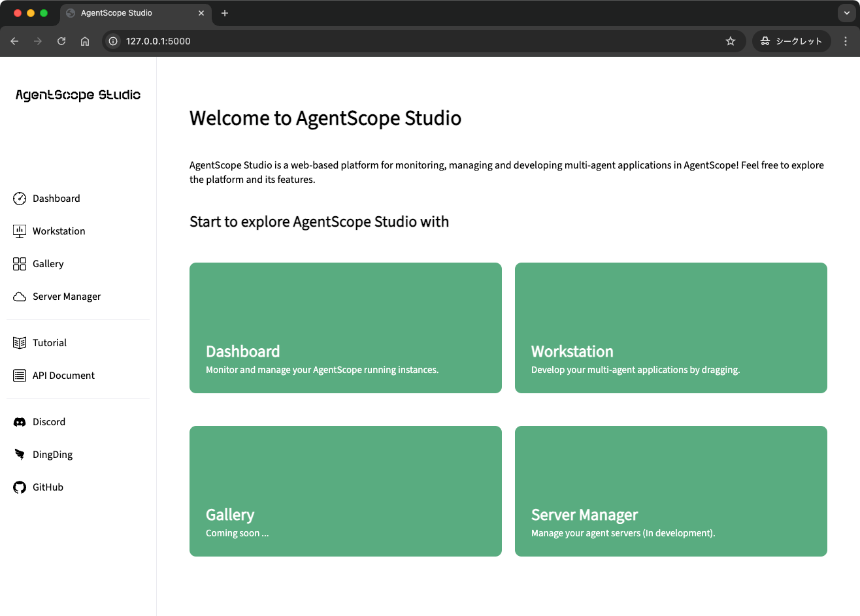Open the Tutorial sidebar entry
The image size is (860, 616).
50,343
